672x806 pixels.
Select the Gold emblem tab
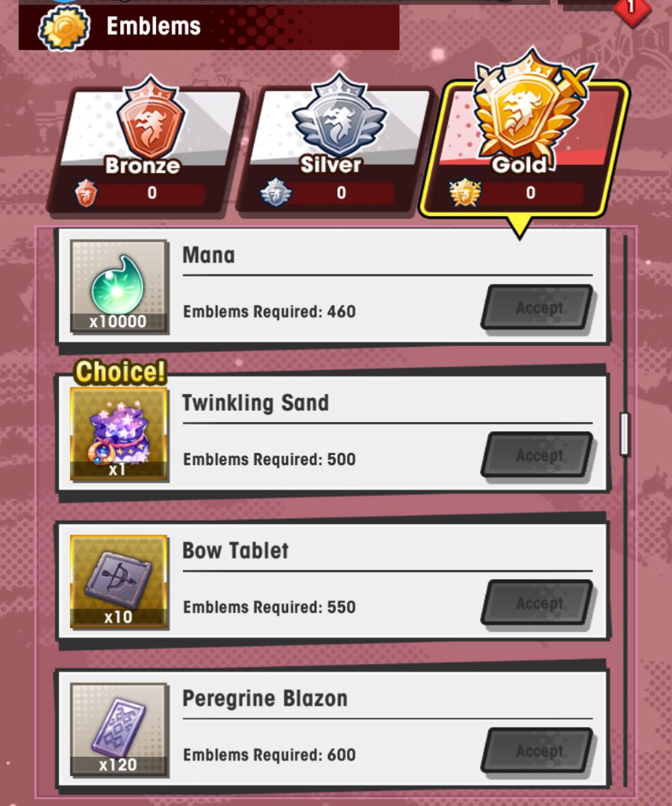525,143
